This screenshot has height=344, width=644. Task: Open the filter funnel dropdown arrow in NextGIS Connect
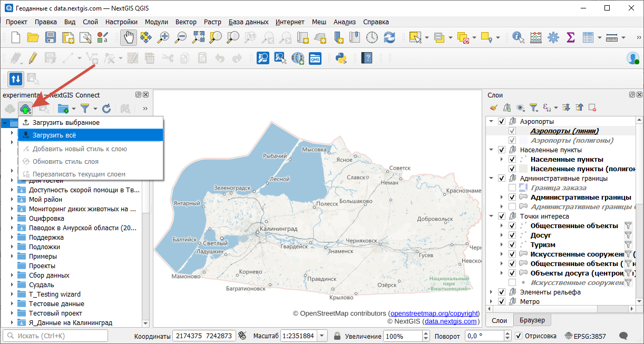95,109
